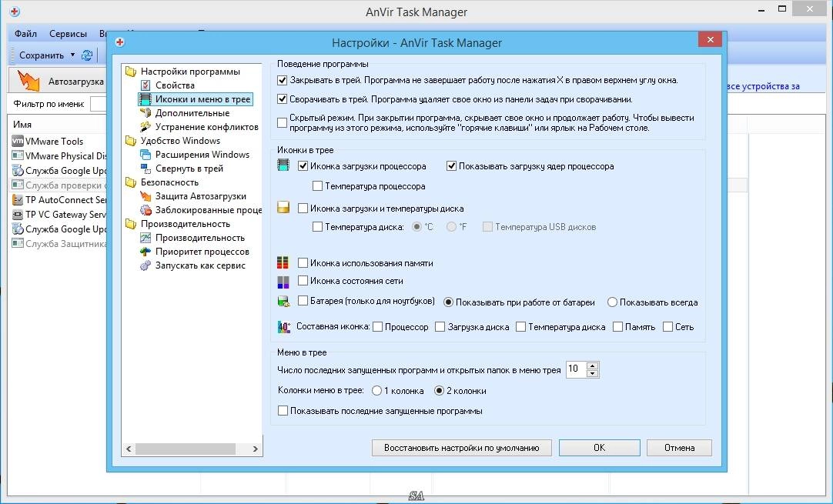Click the memory usage tray icon preview

(x=283, y=262)
